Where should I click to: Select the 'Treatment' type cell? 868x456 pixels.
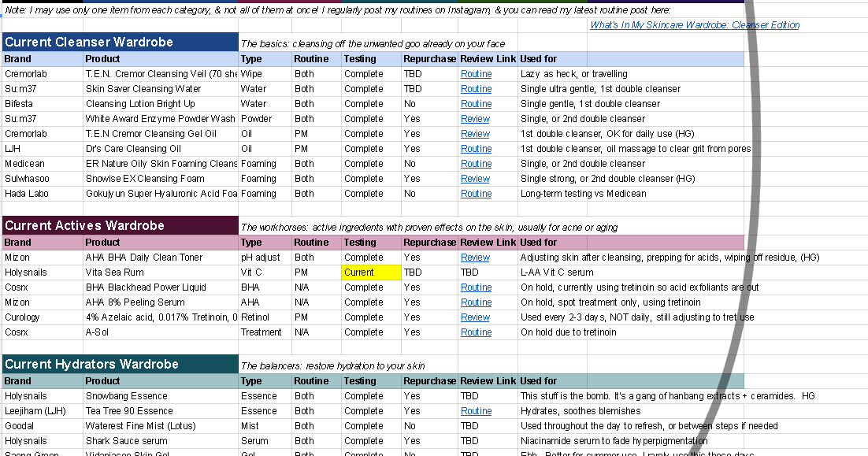point(265,332)
